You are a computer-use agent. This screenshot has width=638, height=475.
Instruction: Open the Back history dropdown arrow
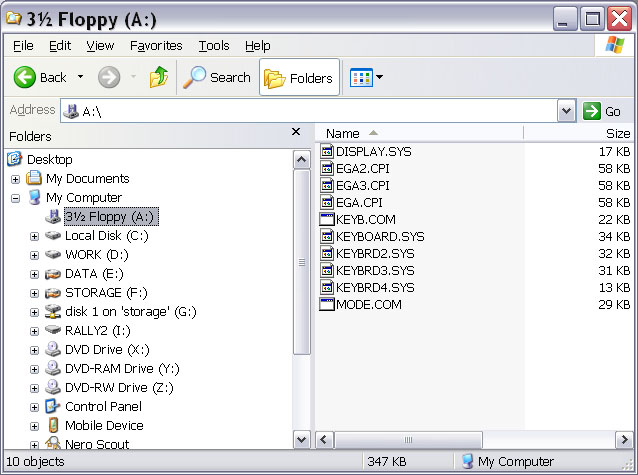[81, 77]
